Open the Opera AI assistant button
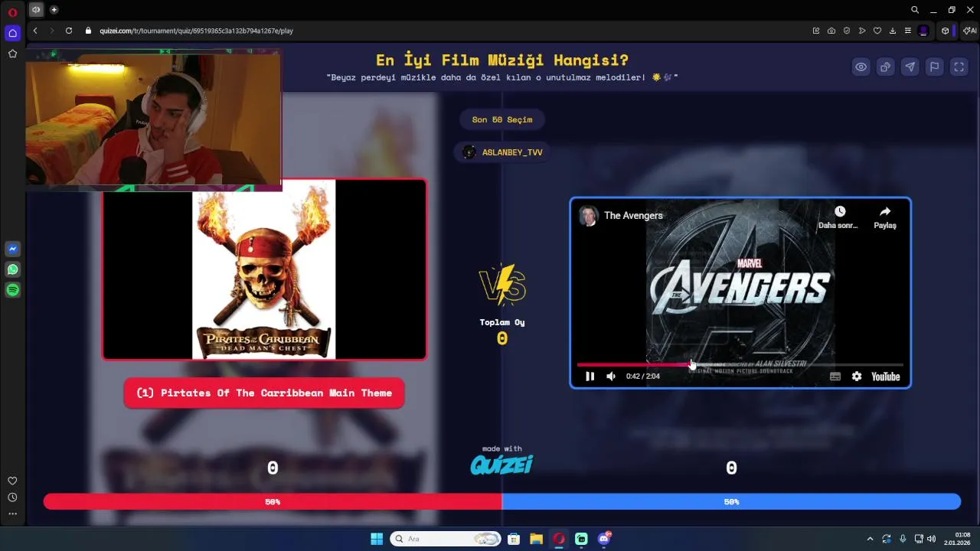 click(969, 31)
